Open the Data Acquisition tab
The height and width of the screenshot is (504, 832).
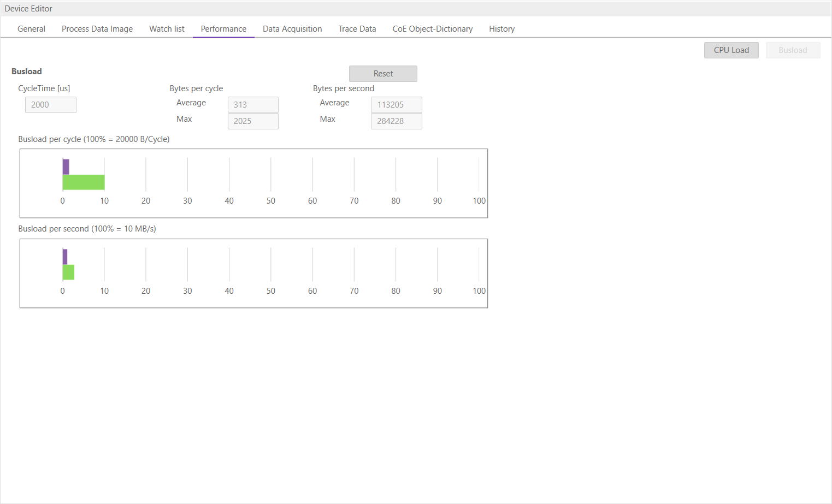coord(292,28)
